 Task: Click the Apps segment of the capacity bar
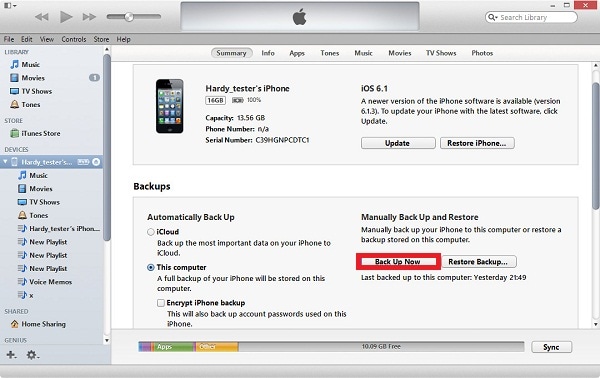173,347
